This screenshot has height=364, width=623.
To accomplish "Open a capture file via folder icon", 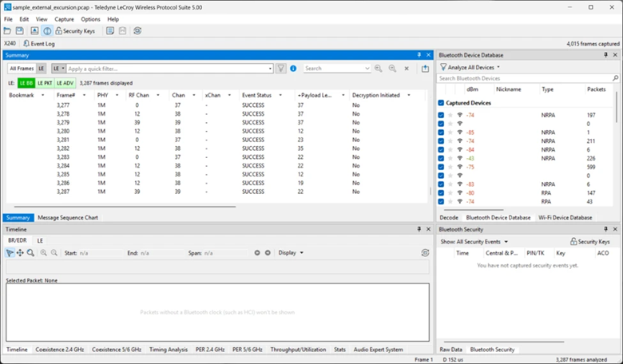I will tap(7, 31).
